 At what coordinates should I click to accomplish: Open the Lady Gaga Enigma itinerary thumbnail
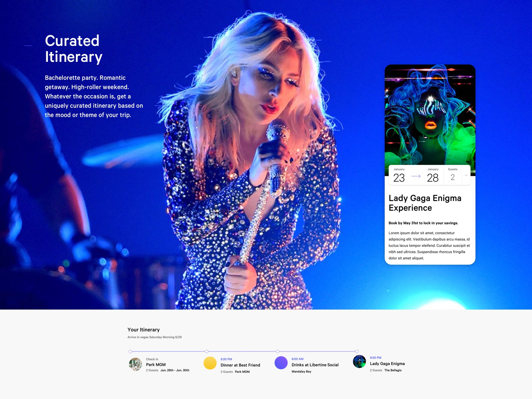(359, 361)
